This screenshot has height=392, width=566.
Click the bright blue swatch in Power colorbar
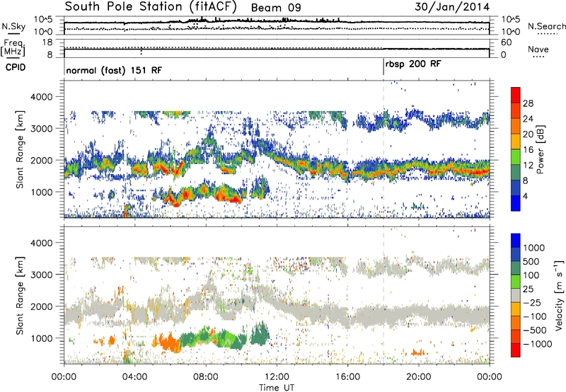(516, 203)
